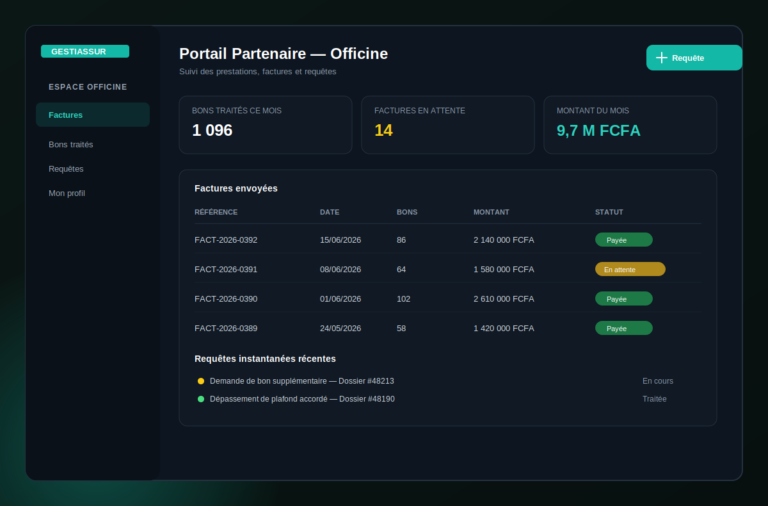The height and width of the screenshot is (506, 768).
Task: Click the GESTIASSUR logo badge
Action: click(x=85, y=51)
